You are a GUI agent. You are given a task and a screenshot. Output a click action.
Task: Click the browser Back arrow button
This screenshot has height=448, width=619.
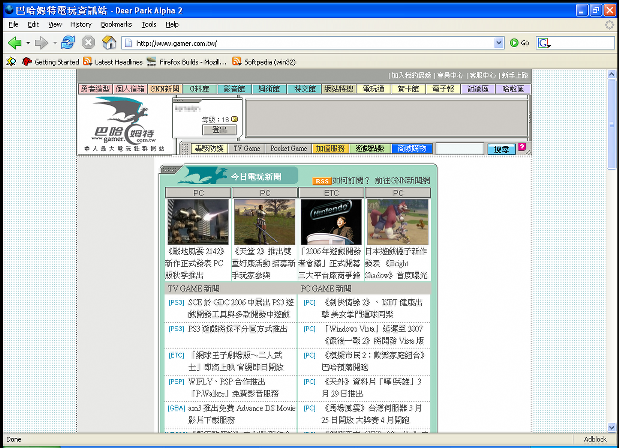[14, 43]
